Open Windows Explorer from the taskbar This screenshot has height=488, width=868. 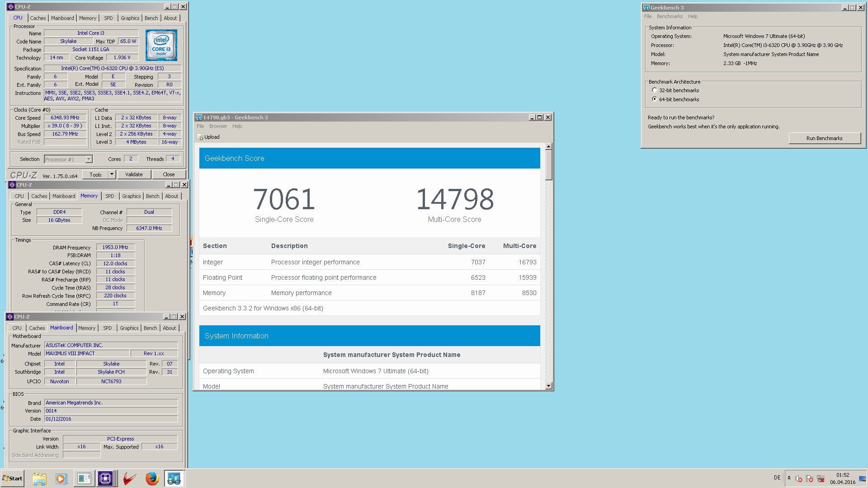[x=39, y=479]
